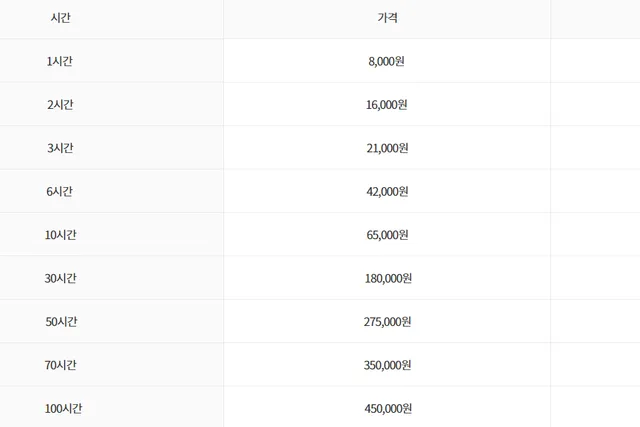The image size is (640, 427).
Task: Select the 50시간 row label
Action: pyautogui.click(x=61, y=321)
